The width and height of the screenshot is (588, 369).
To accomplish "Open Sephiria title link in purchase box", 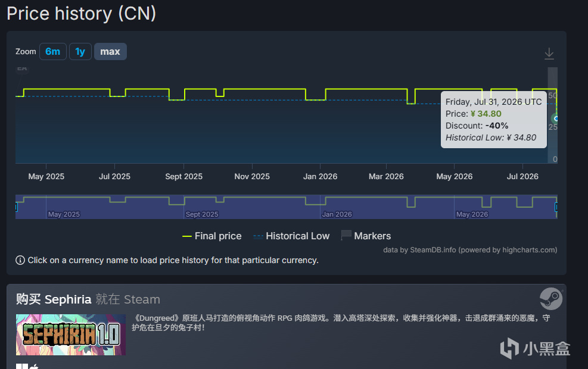I will point(68,299).
